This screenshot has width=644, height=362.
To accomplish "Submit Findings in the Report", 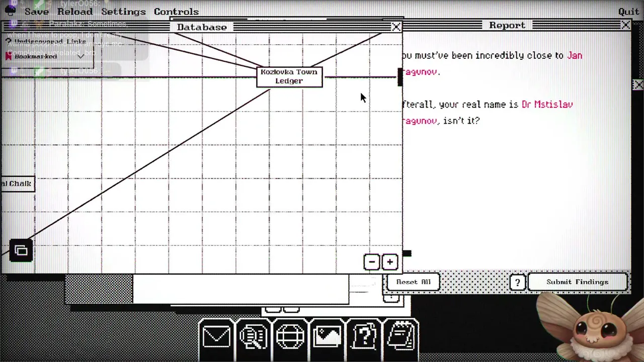I will (578, 282).
